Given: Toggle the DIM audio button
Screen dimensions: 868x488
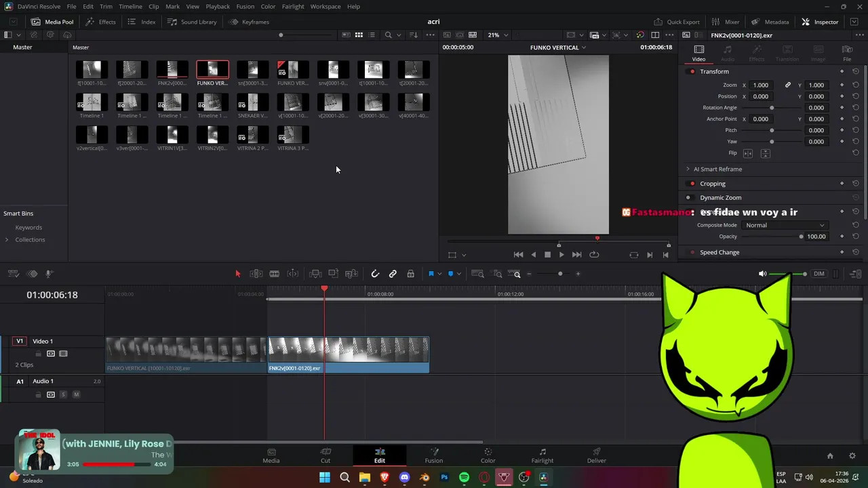Looking at the screenshot, I should point(818,274).
